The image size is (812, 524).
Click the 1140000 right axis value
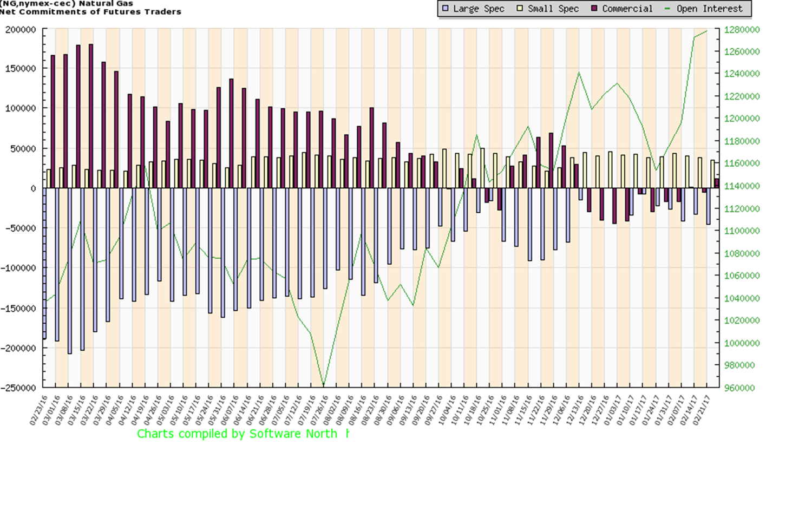pyautogui.click(x=742, y=186)
